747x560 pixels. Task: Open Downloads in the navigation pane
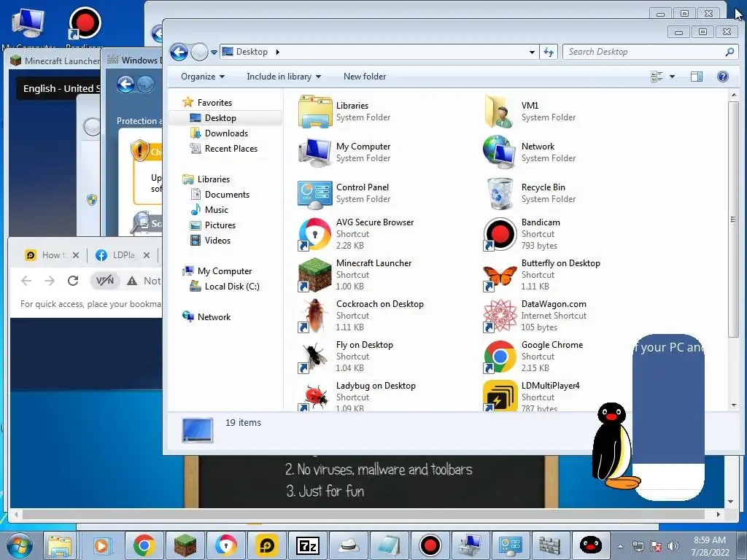click(x=226, y=133)
